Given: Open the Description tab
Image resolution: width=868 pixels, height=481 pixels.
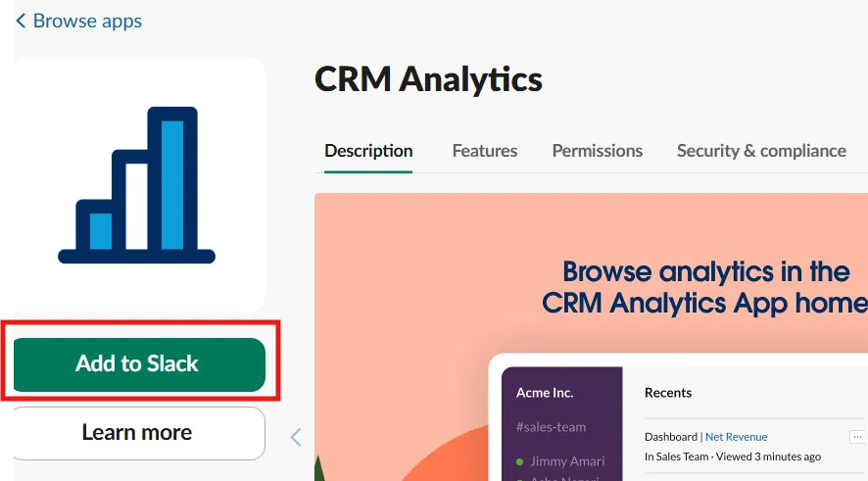Looking at the screenshot, I should click(x=368, y=151).
